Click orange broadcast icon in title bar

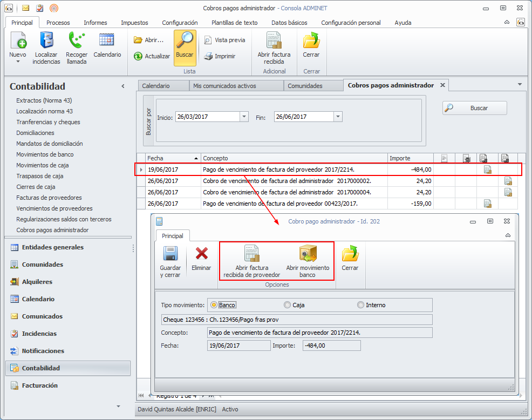[53, 8]
